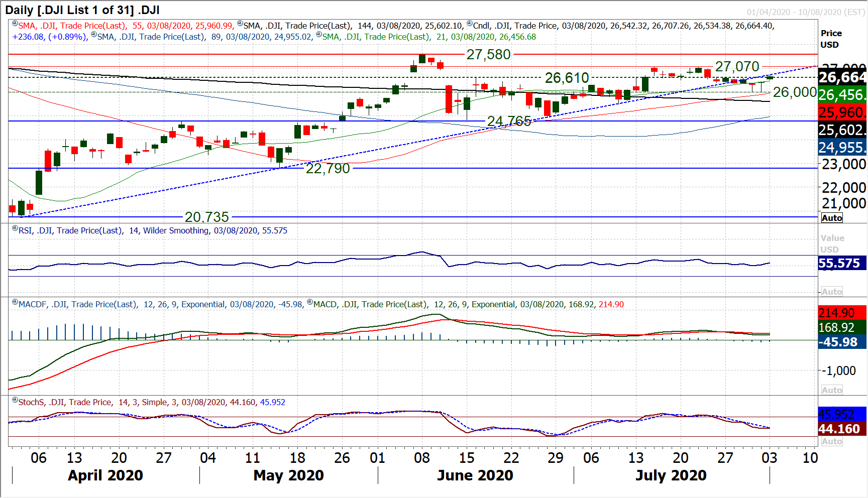Click the 'Price USD' axis heading

[x=831, y=39]
